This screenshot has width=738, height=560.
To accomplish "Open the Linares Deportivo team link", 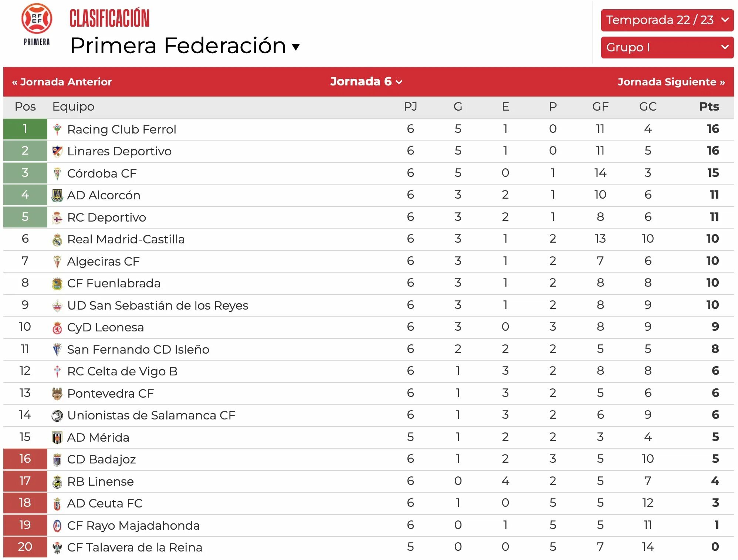I will point(119,151).
